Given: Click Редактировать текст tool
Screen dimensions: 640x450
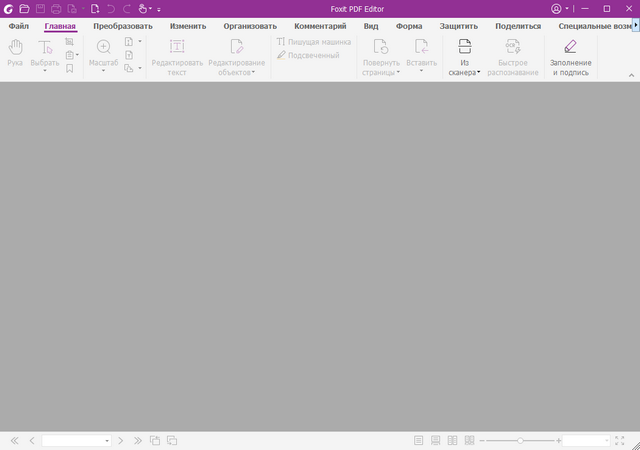Looking at the screenshot, I should click(x=176, y=47).
